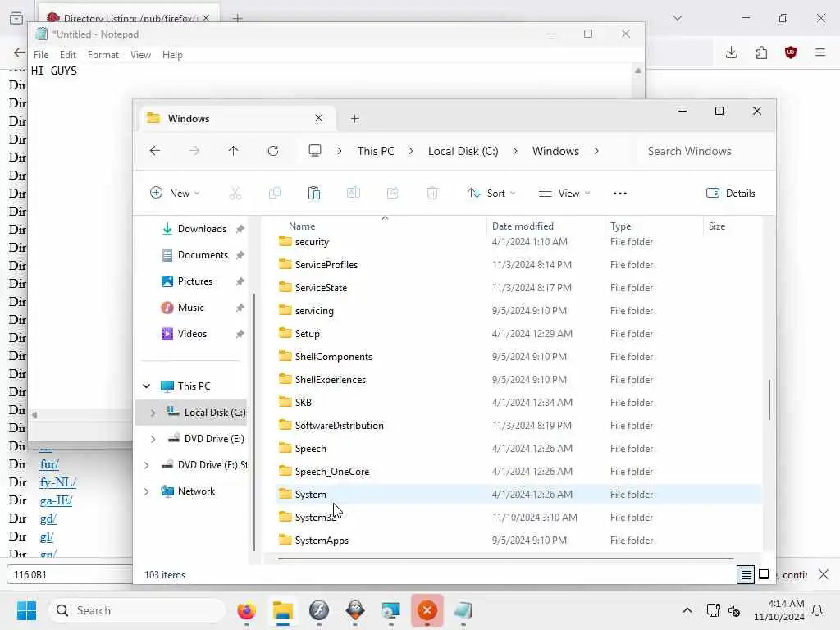The height and width of the screenshot is (630, 840).
Task: Sort by the Date modified column
Action: point(523,226)
